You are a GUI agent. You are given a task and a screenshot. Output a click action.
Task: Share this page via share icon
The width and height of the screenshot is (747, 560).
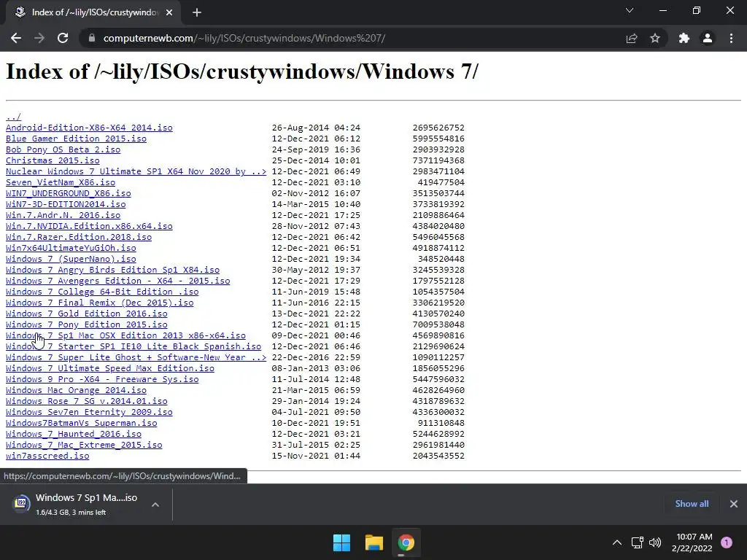coord(632,38)
